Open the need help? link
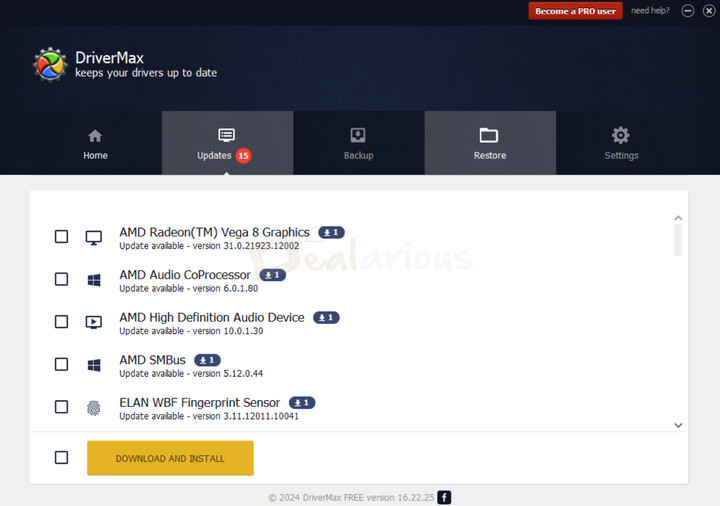The height and width of the screenshot is (506, 720). pyautogui.click(x=650, y=11)
